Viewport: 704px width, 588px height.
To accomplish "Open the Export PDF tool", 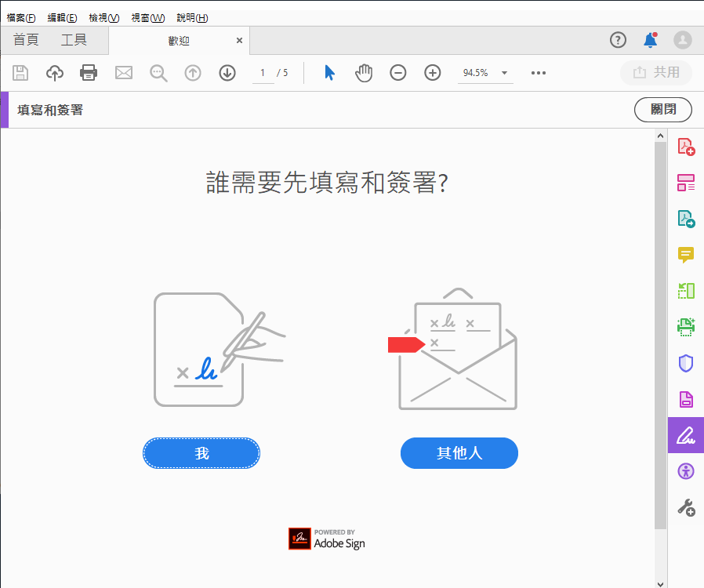I will (686, 218).
